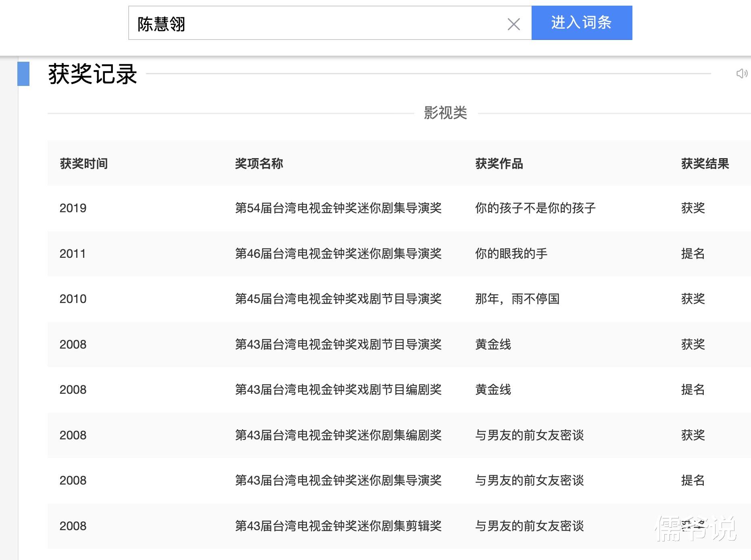Click the 2019 award year cell

tap(73, 208)
